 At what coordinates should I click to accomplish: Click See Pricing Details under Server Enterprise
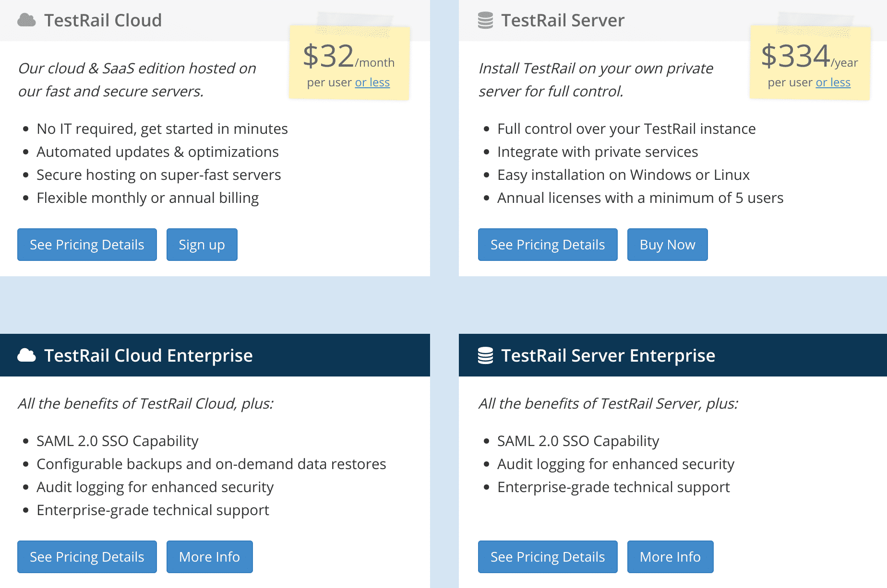coord(548,557)
